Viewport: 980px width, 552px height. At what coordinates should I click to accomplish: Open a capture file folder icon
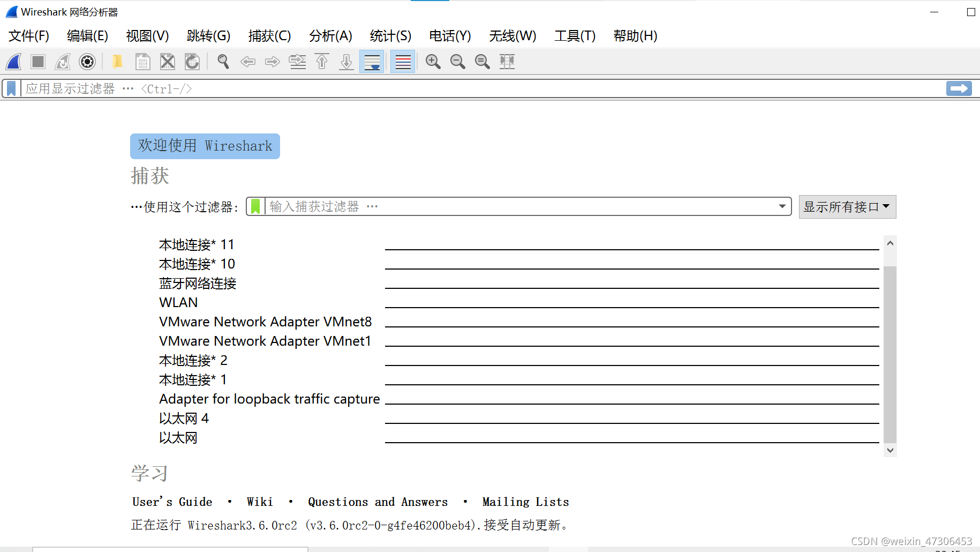click(x=117, y=62)
